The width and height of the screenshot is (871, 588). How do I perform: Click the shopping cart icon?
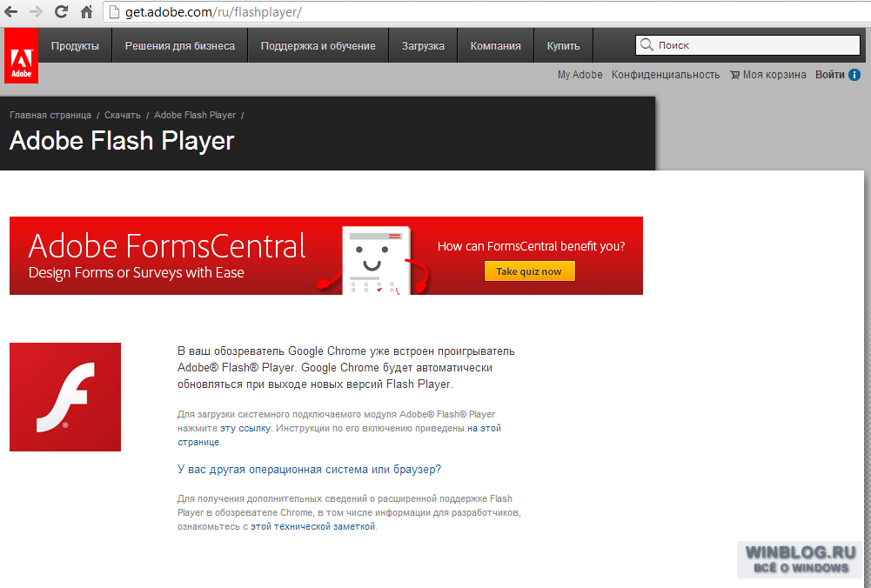pyautogui.click(x=734, y=75)
